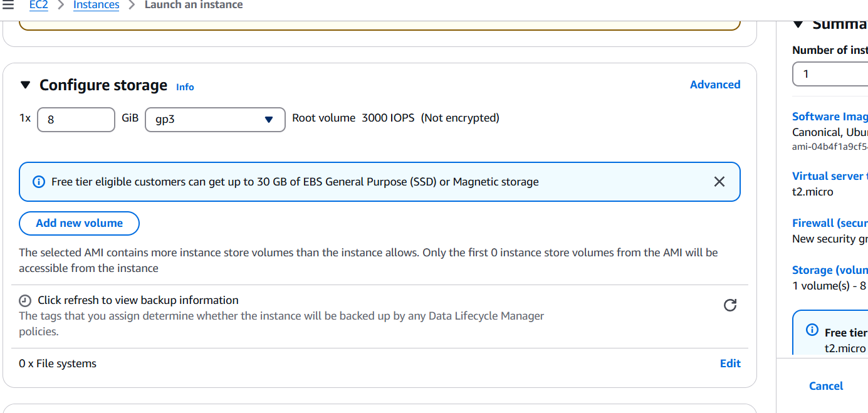Open Software Image summary link
This screenshot has height=413, width=868.
[830, 117]
